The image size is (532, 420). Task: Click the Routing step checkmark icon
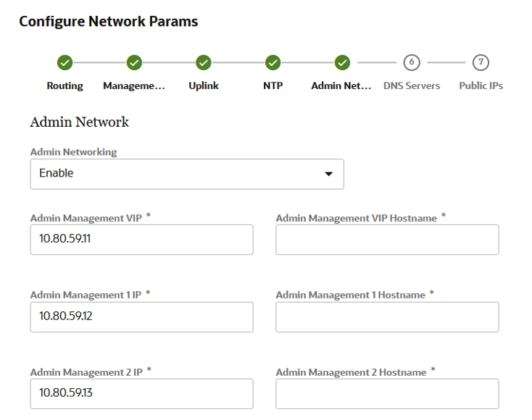65,63
